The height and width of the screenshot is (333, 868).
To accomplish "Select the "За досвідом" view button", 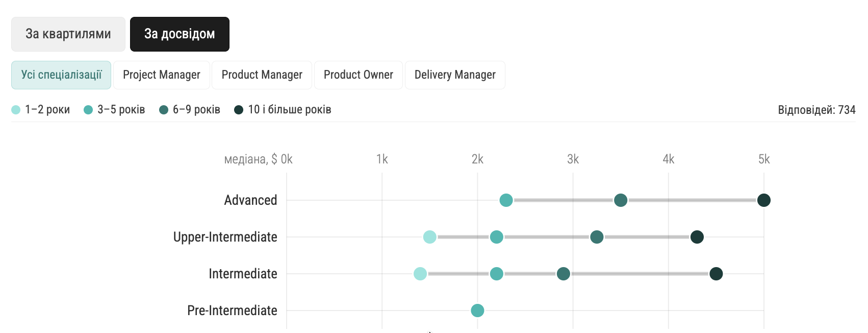I will click(180, 34).
